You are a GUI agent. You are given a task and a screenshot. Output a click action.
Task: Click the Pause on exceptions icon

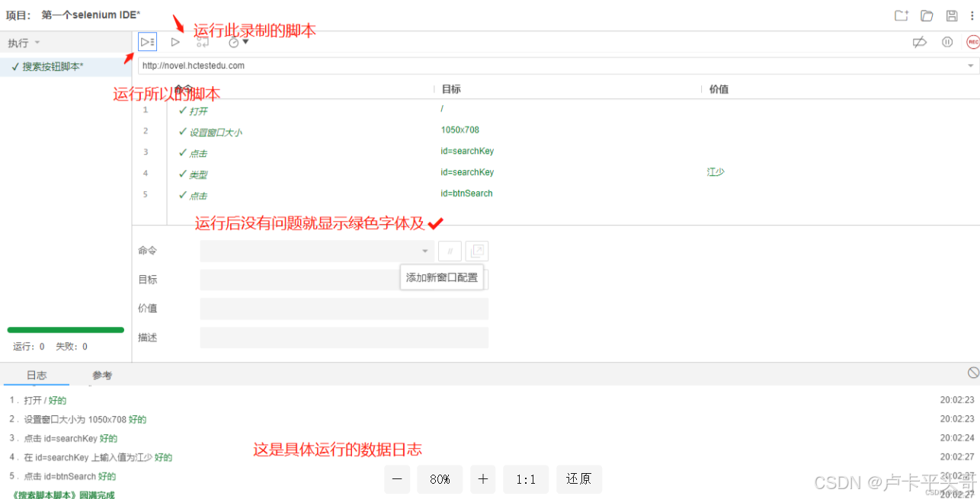tap(947, 43)
